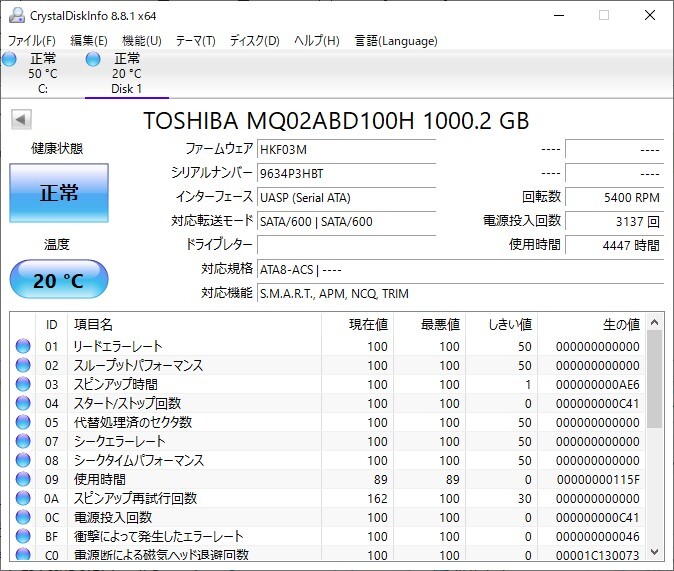
Task: Click the 温度 label
Action: tap(56, 245)
